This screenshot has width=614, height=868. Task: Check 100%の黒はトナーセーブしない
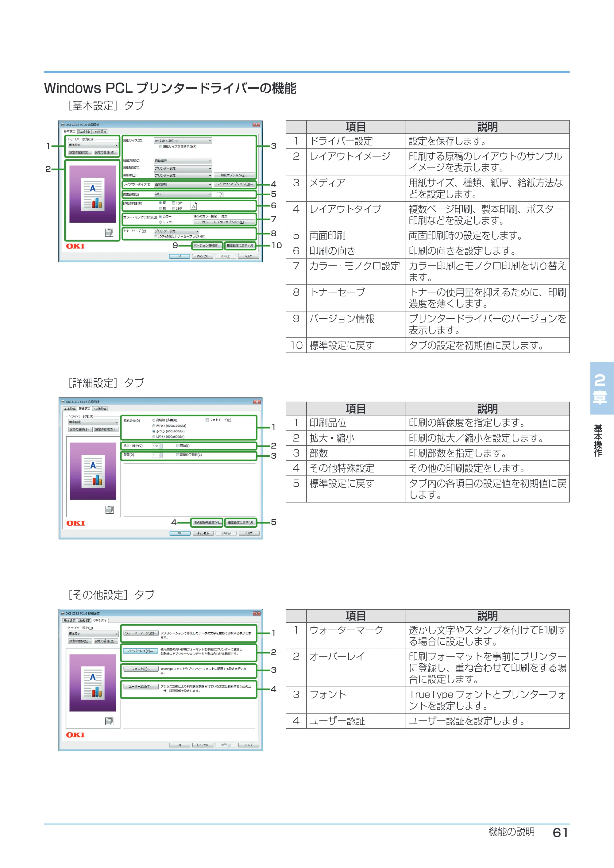coord(156,237)
